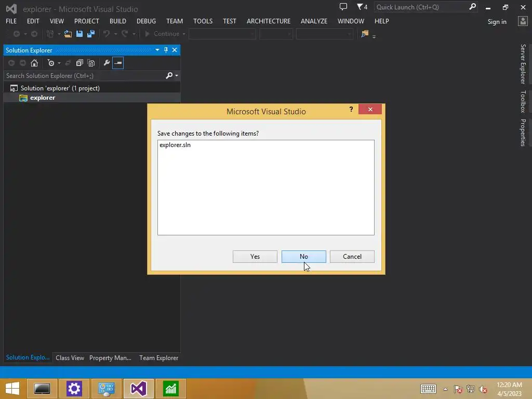Image resolution: width=532 pixels, height=399 pixels.
Task: Click the Undo arrow in toolbar
Action: click(107, 34)
